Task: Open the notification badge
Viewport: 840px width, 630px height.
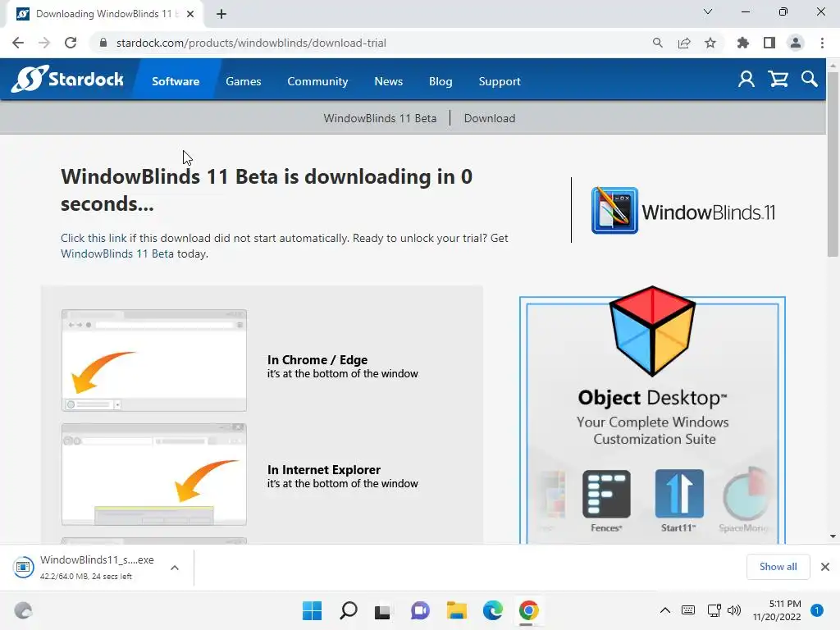Action: coord(817,610)
